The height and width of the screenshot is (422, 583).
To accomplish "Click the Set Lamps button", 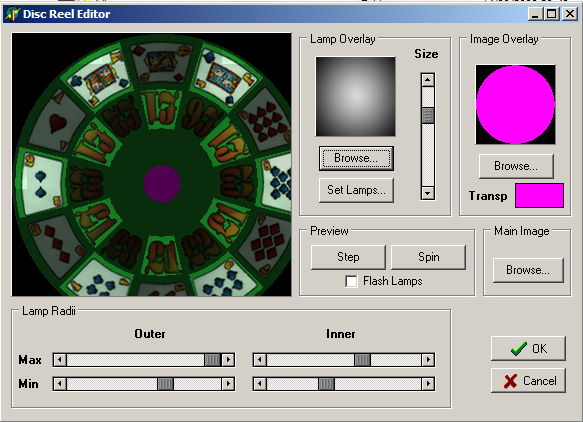I will pyautogui.click(x=356, y=190).
